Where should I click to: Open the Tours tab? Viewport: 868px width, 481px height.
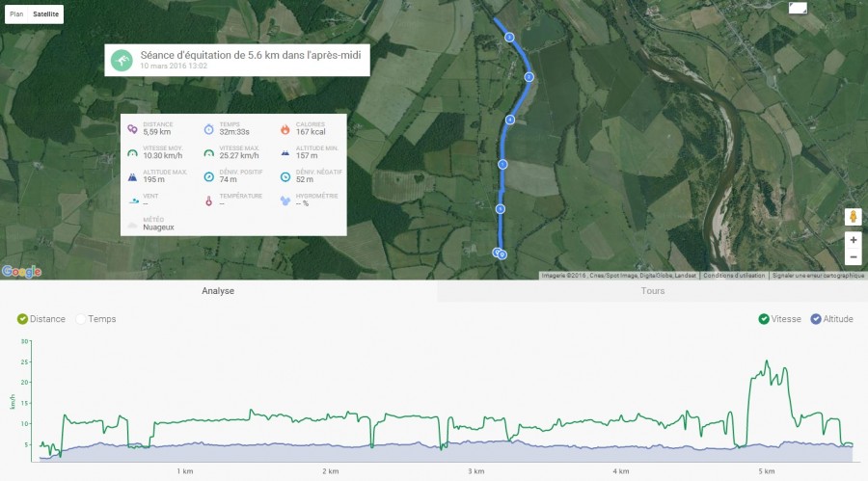point(653,291)
